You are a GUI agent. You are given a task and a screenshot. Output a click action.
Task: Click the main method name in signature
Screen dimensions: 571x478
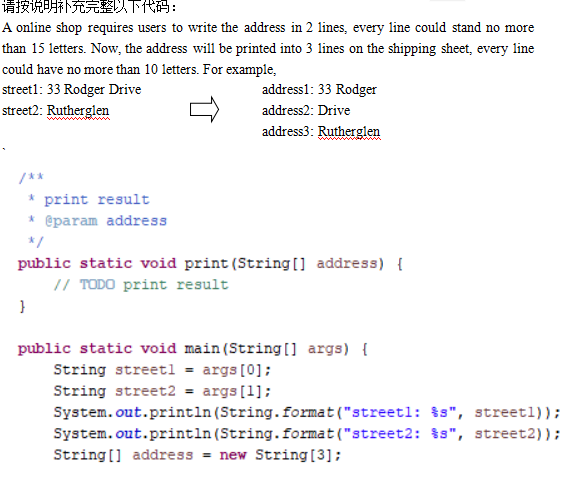click(202, 349)
